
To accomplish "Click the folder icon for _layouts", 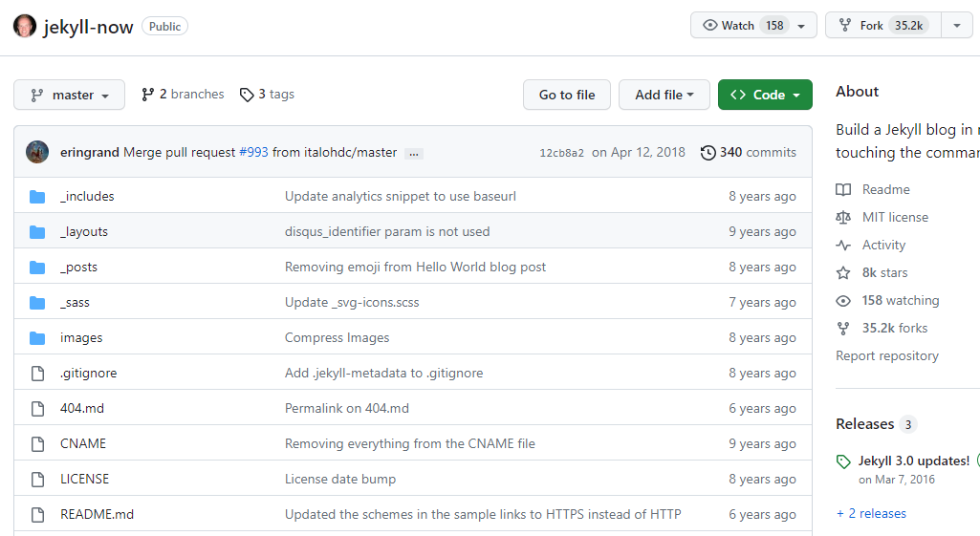I will click(x=37, y=232).
